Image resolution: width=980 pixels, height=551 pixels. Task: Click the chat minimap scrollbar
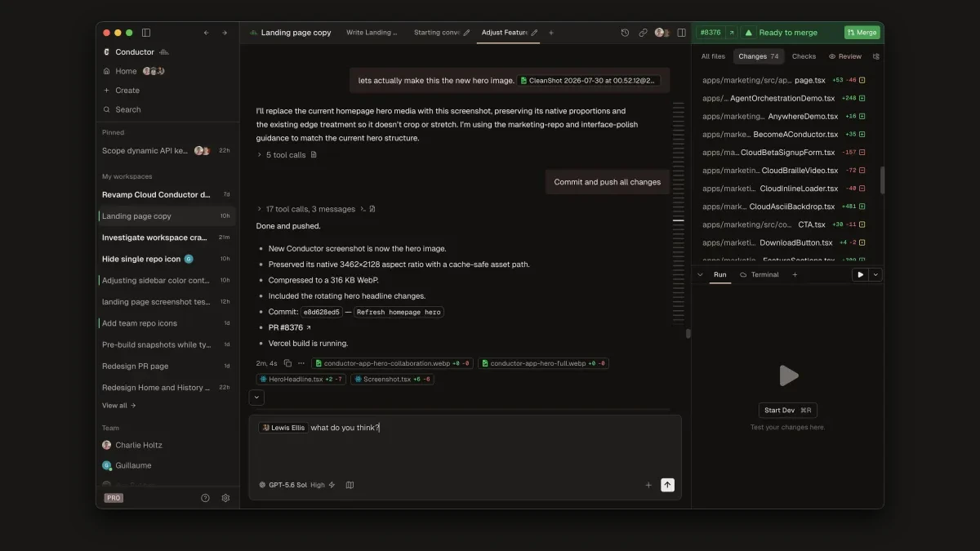pyautogui.click(x=679, y=212)
